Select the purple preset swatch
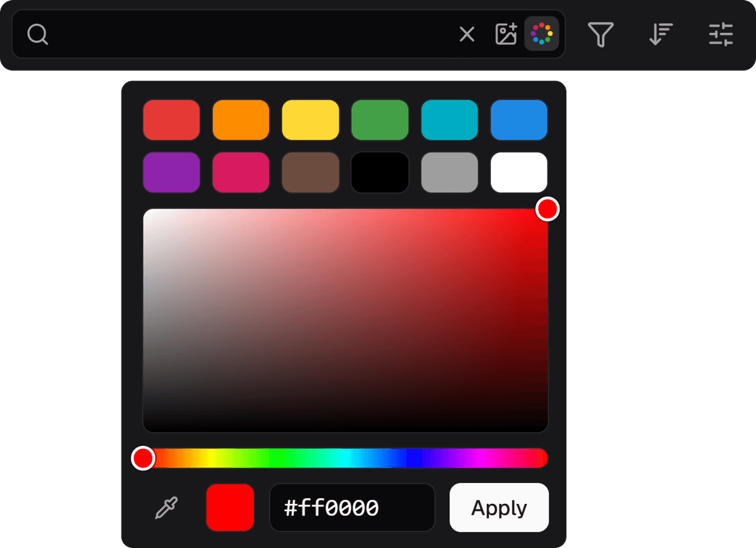 point(171,172)
